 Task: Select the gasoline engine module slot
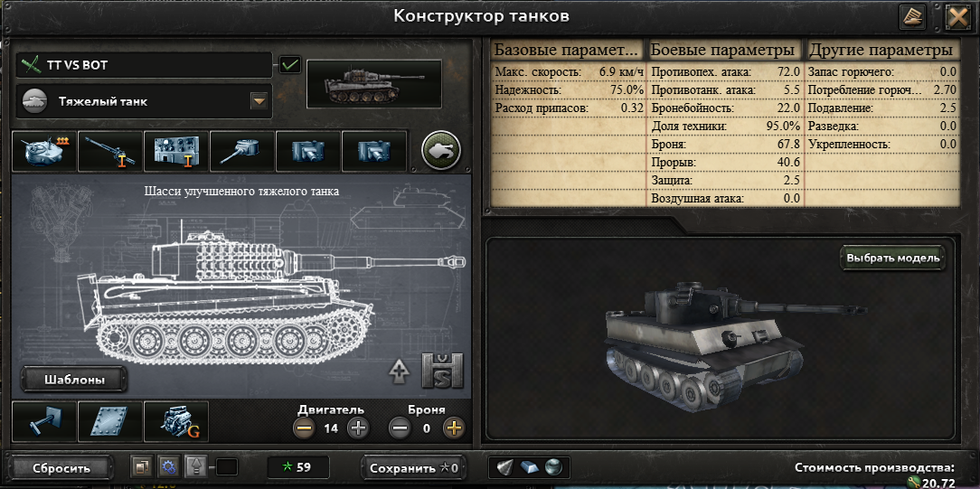[x=176, y=421]
